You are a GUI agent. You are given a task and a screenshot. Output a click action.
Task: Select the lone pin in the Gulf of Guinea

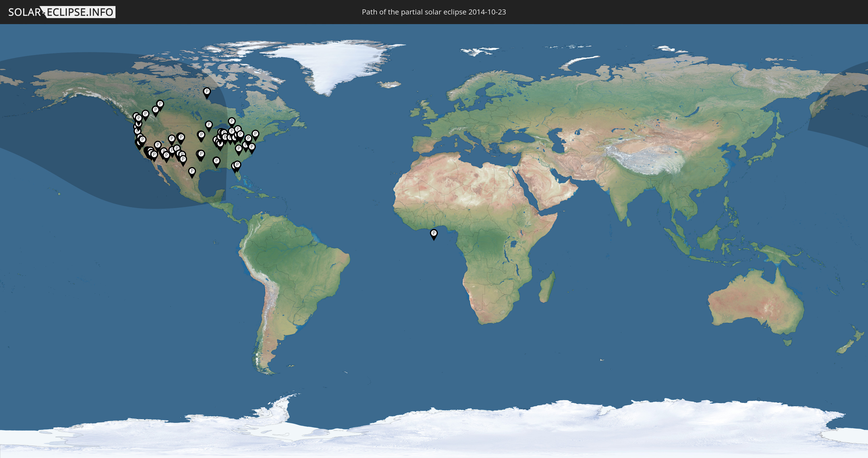tap(434, 234)
